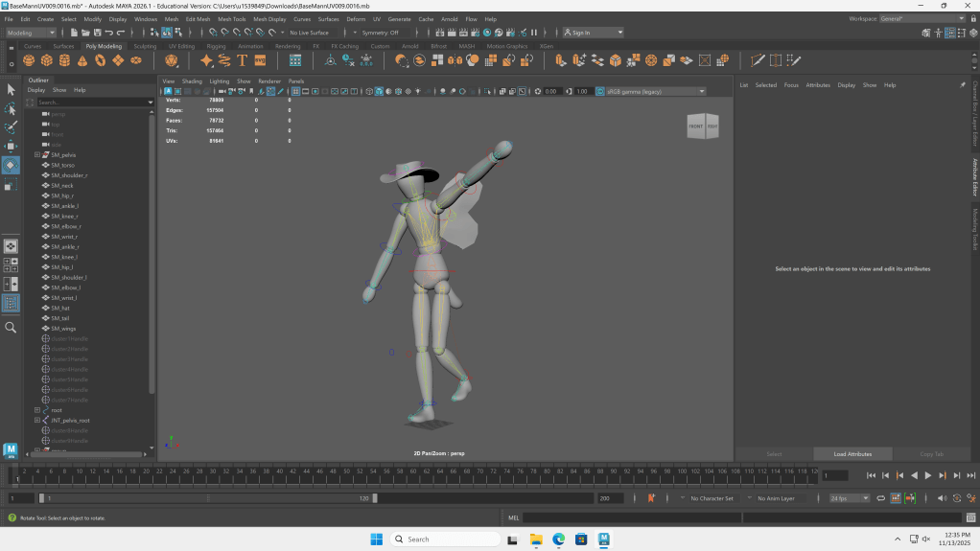The height and width of the screenshot is (551, 980).
Task: Toggle the animation loop button
Action: point(881,498)
